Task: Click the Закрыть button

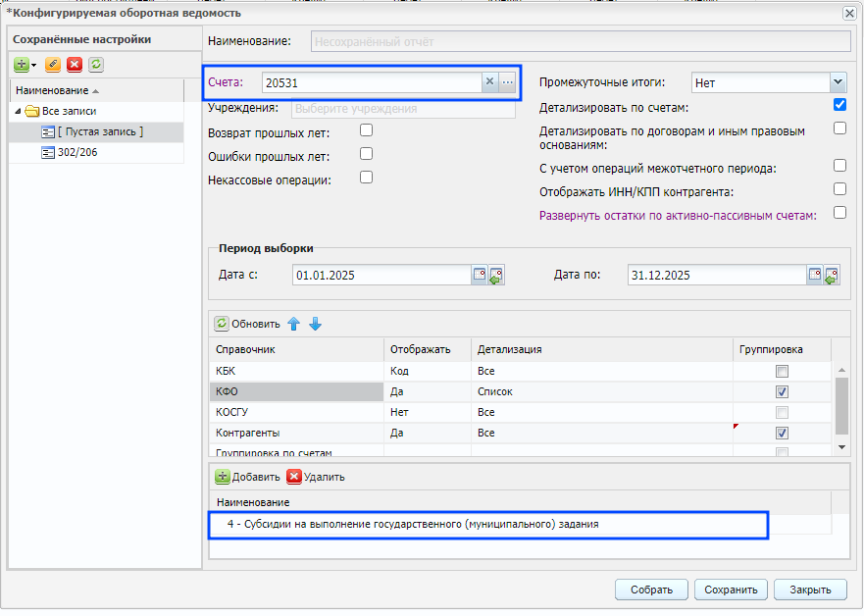Action: click(x=810, y=590)
